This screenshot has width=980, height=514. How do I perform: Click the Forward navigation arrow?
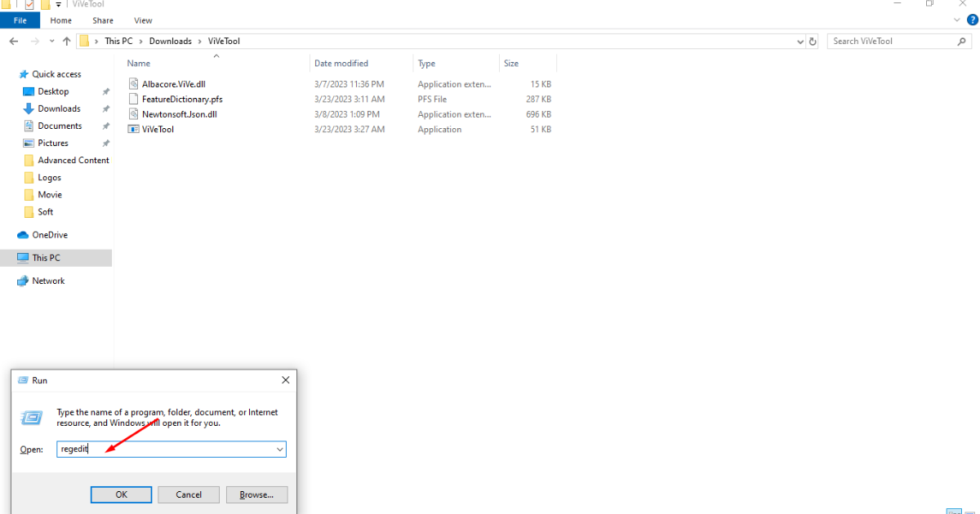pyautogui.click(x=34, y=41)
